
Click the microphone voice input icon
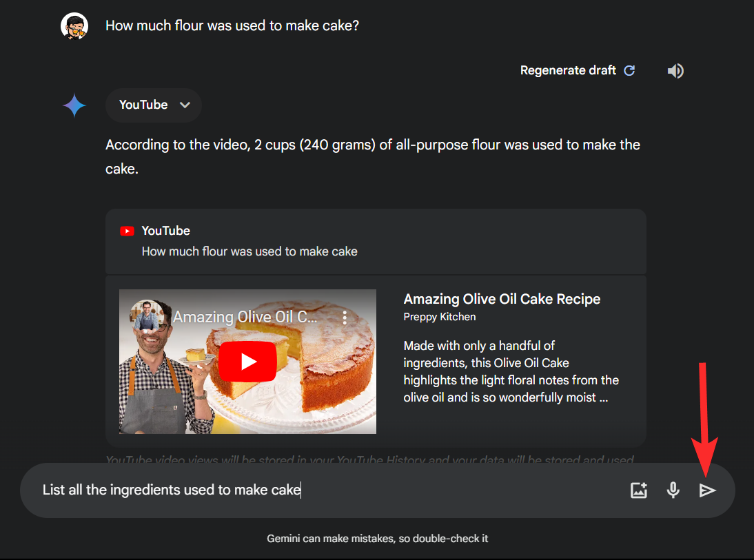[673, 490]
